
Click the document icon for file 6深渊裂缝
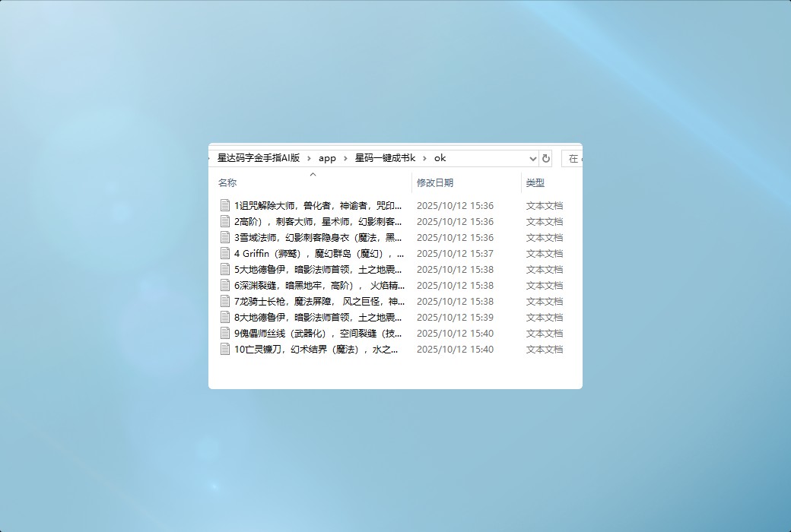(x=225, y=285)
